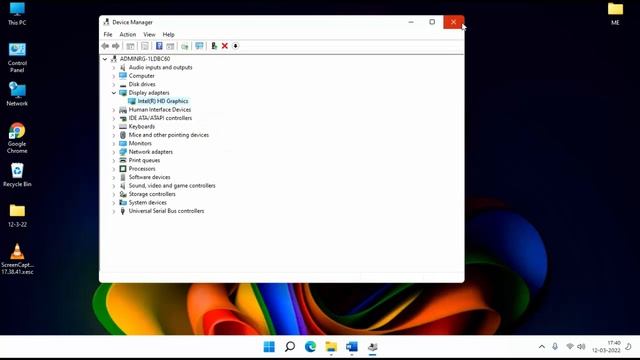Maximize the Device Manager window
Image resolution: width=640 pixels, height=360 pixels.
(x=432, y=22)
